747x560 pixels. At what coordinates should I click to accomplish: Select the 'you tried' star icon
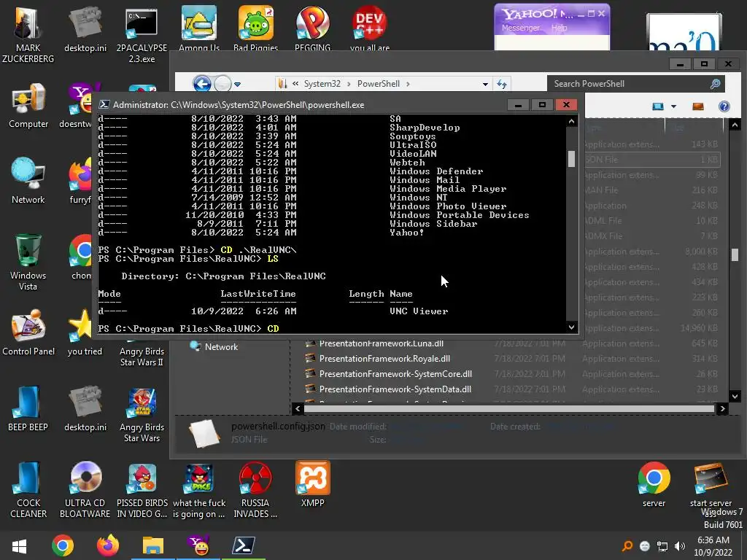85,332
